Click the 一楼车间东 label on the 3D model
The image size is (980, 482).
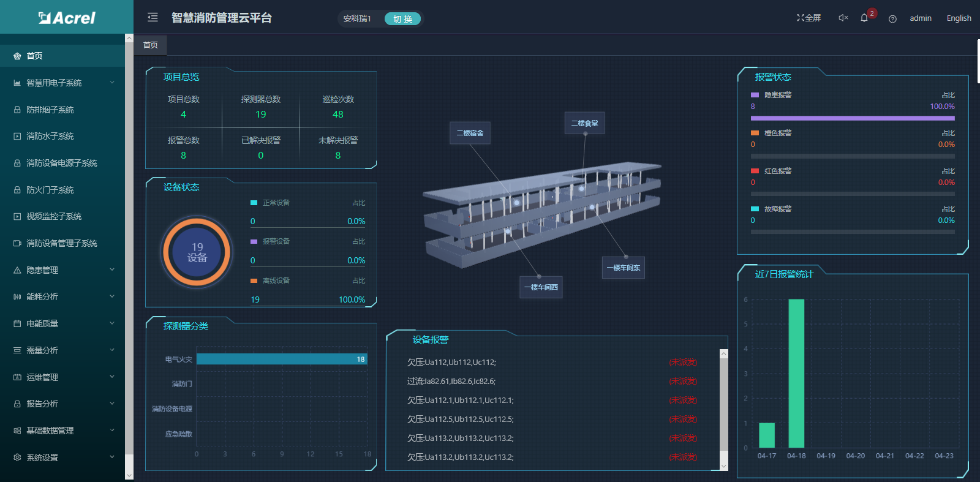click(624, 268)
